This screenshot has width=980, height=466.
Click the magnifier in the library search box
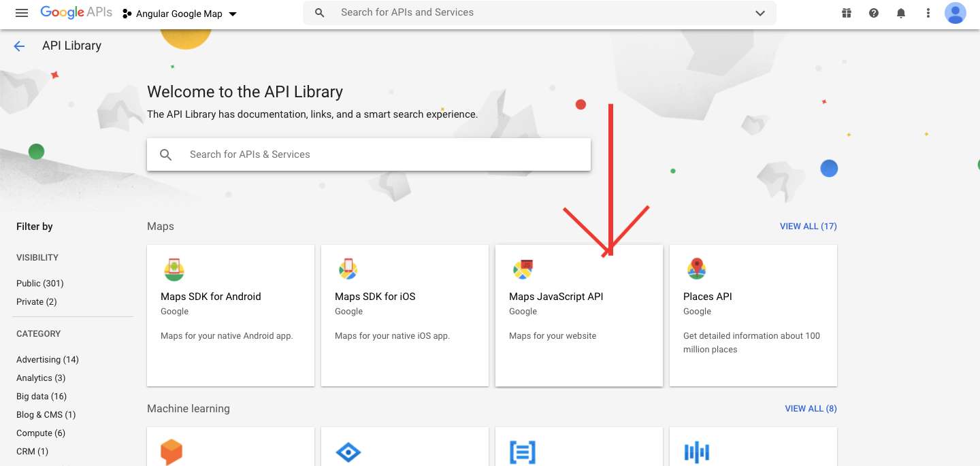point(166,155)
